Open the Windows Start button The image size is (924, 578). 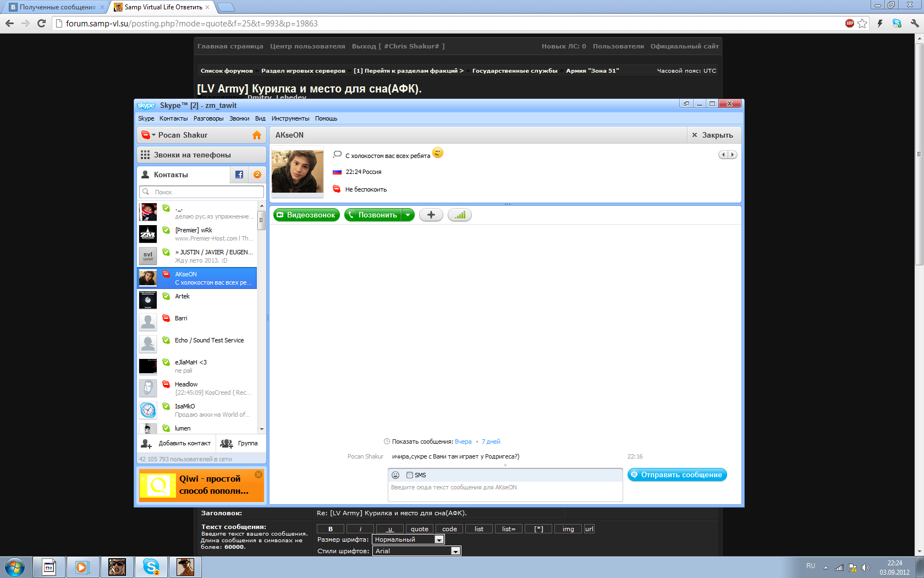pos(14,567)
